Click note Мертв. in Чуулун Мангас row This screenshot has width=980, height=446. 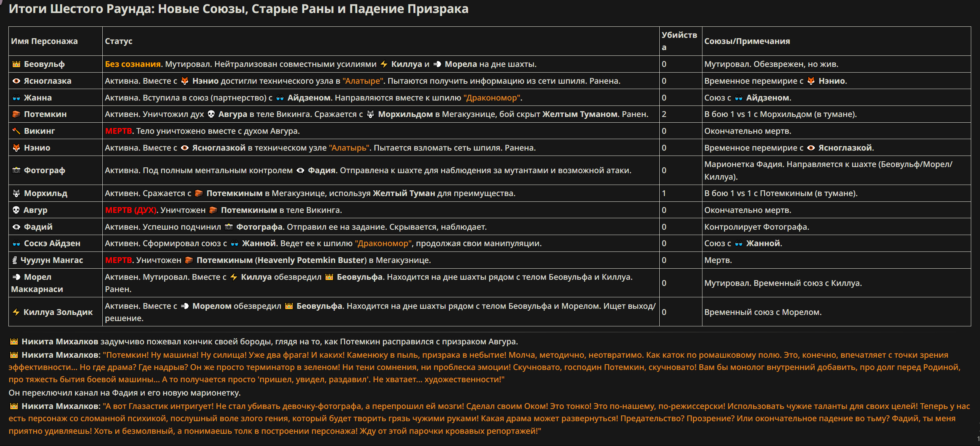click(718, 260)
